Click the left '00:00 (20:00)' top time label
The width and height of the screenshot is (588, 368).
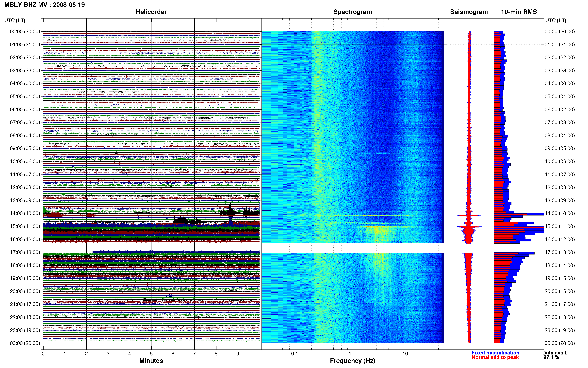(x=25, y=31)
